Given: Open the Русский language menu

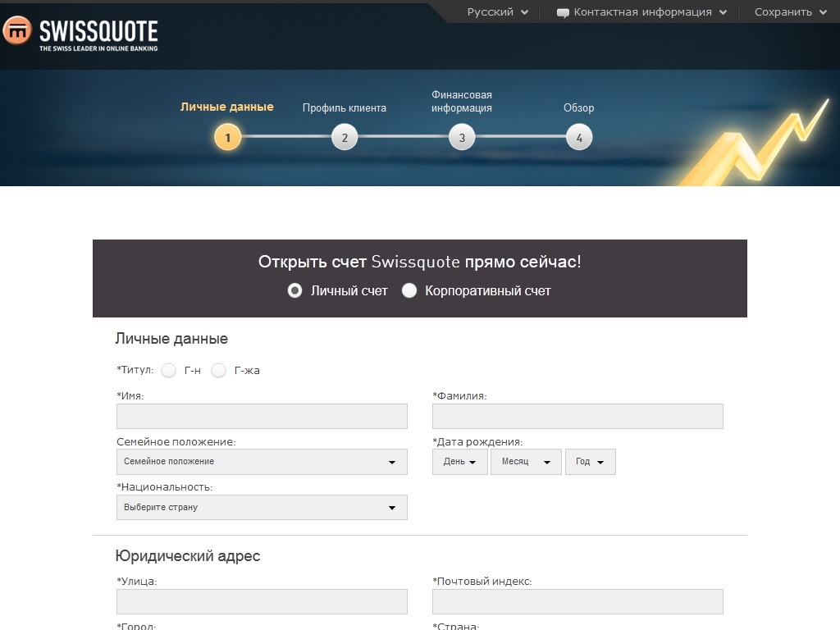Looking at the screenshot, I should tap(497, 12).
